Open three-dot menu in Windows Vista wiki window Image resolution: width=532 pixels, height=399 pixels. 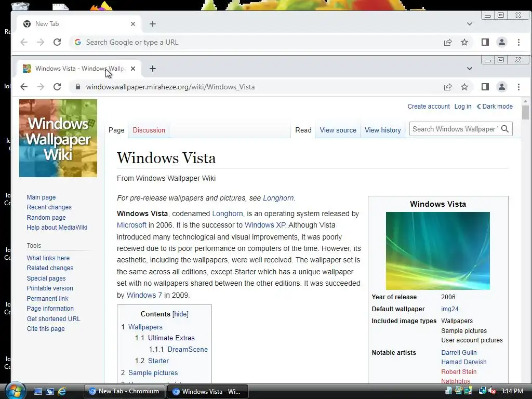point(518,87)
